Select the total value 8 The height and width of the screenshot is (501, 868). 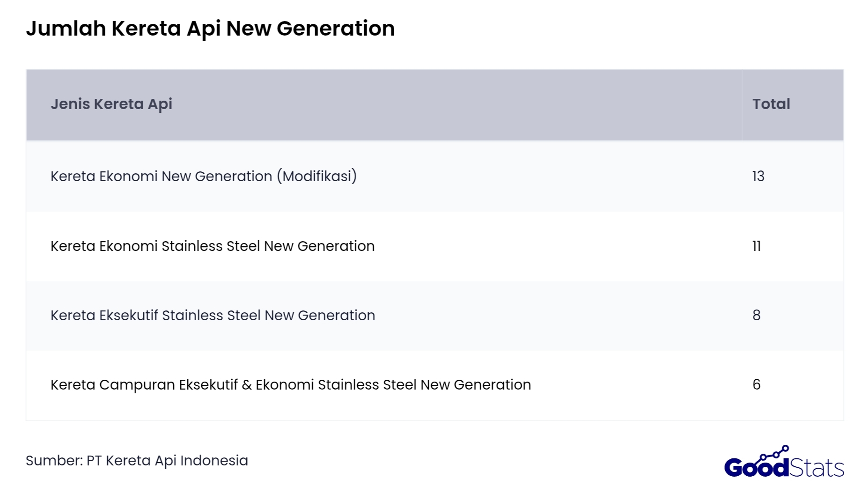[x=757, y=316]
